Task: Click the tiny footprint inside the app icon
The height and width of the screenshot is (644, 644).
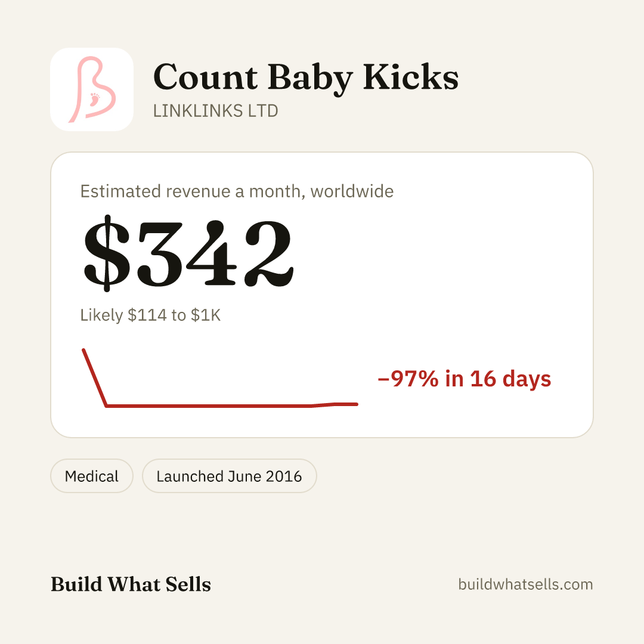Action: pyautogui.click(x=94, y=99)
